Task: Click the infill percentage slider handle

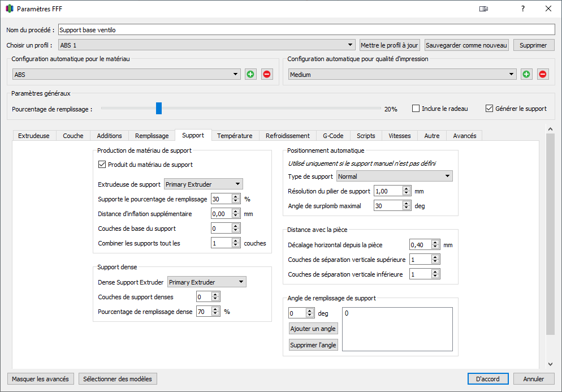Action: tap(159, 109)
